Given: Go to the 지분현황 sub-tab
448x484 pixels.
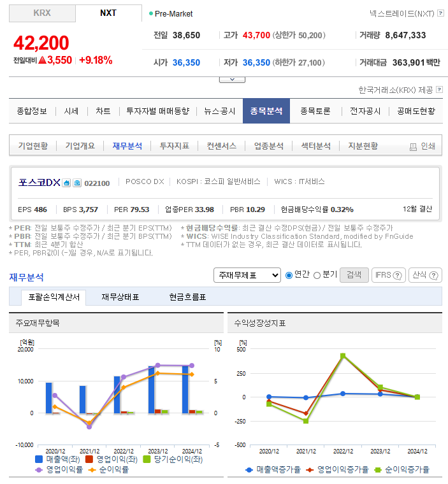Looking at the screenshot, I should (363, 146).
